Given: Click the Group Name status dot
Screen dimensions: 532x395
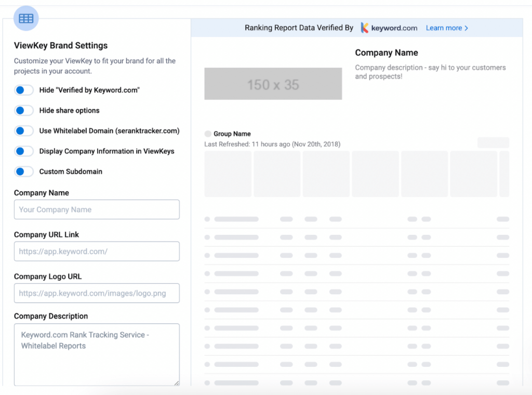Looking at the screenshot, I should pyautogui.click(x=208, y=134).
